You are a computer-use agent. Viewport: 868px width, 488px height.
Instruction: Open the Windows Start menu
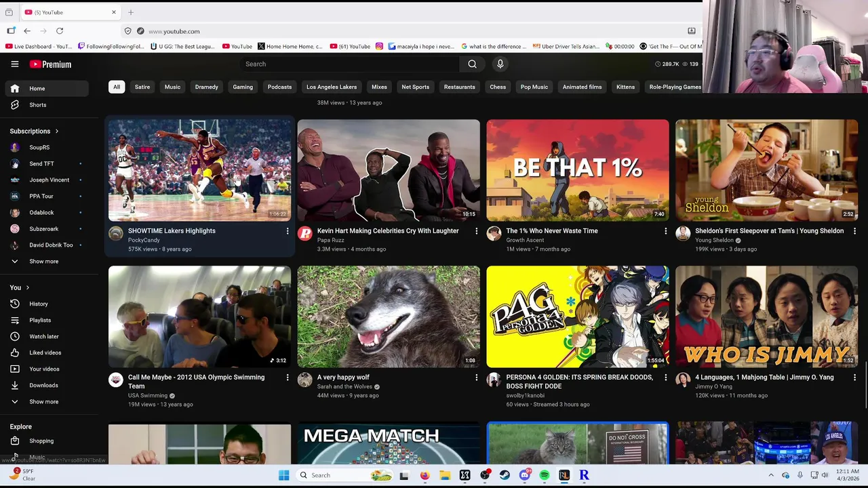click(283, 475)
